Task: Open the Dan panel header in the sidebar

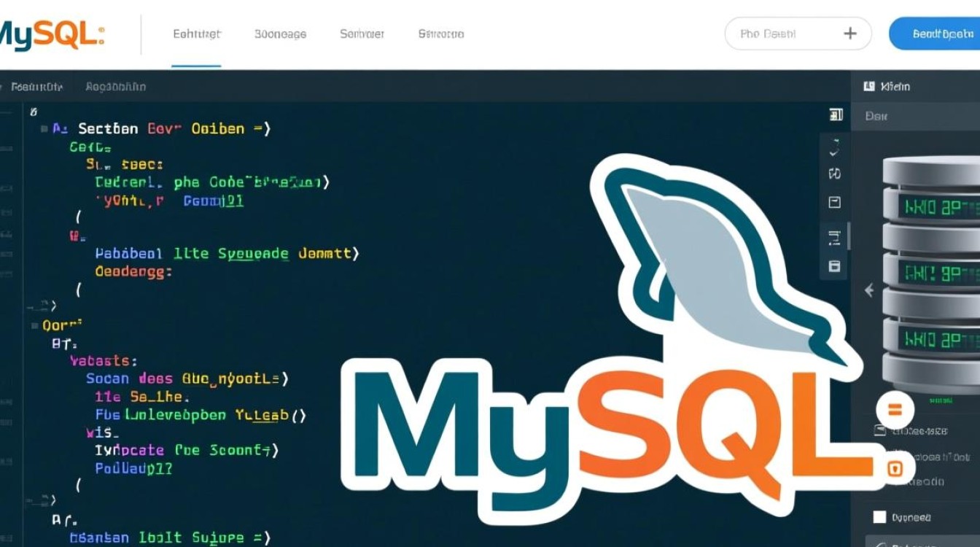Action: (875, 115)
